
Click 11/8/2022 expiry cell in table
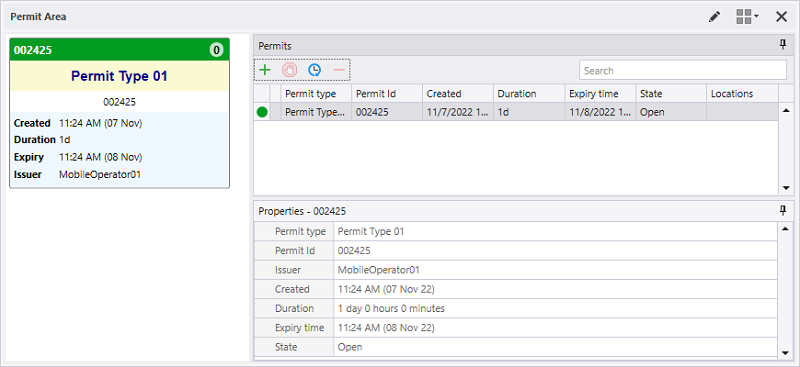(x=599, y=112)
